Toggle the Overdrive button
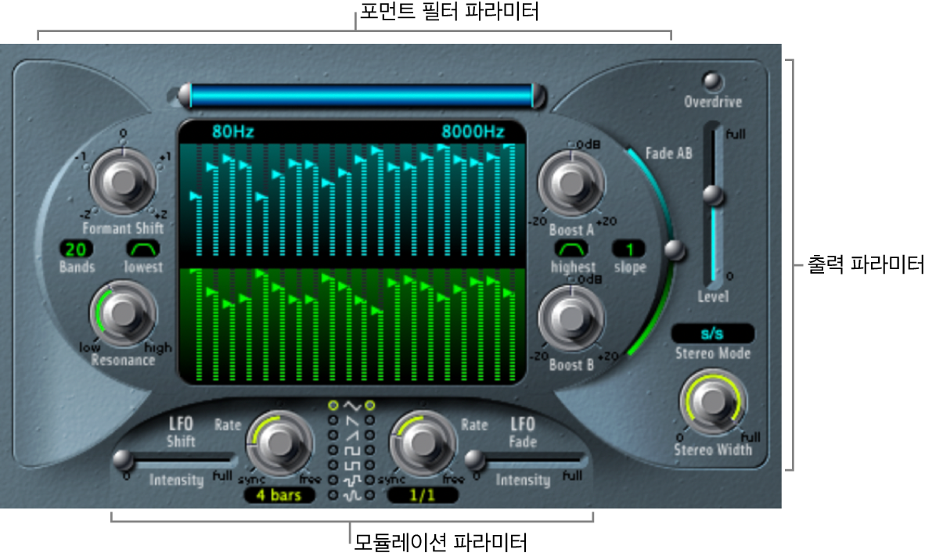 point(712,81)
